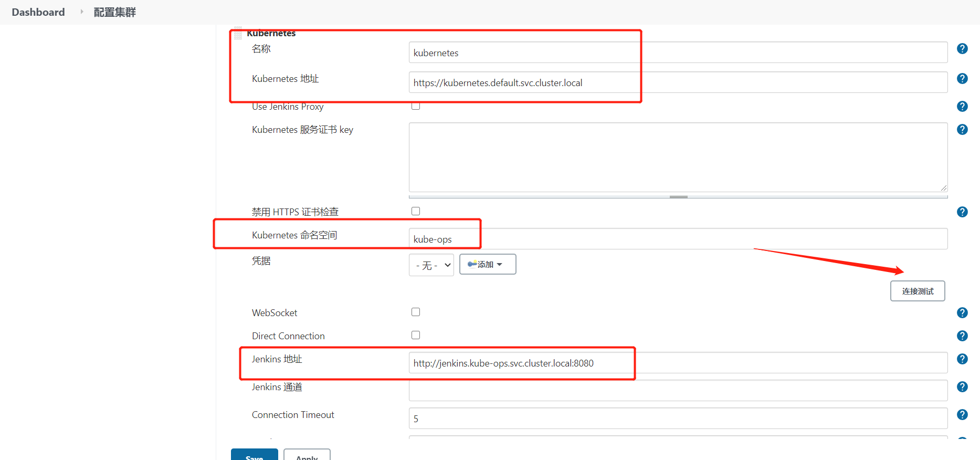Grab the Kubernetes section drag handle
980x460 pixels.
tap(238, 33)
